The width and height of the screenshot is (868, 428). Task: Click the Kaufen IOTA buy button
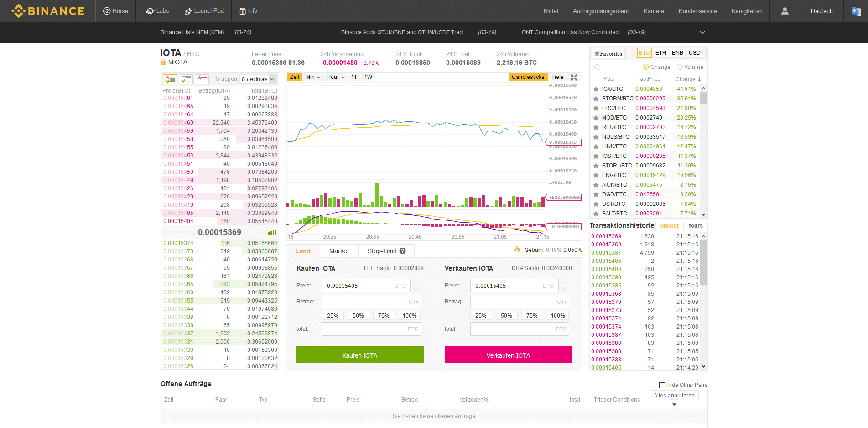click(x=360, y=355)
